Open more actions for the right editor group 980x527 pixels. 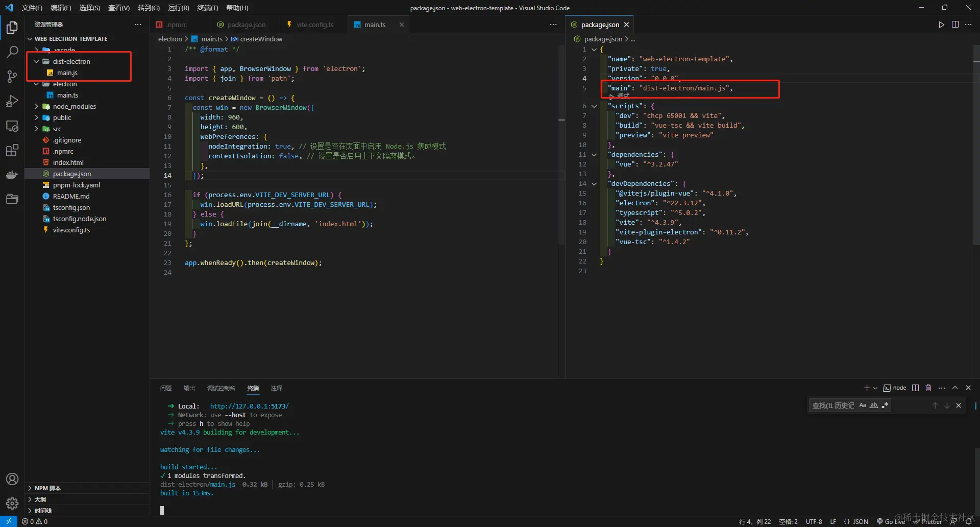pos(968,25)
